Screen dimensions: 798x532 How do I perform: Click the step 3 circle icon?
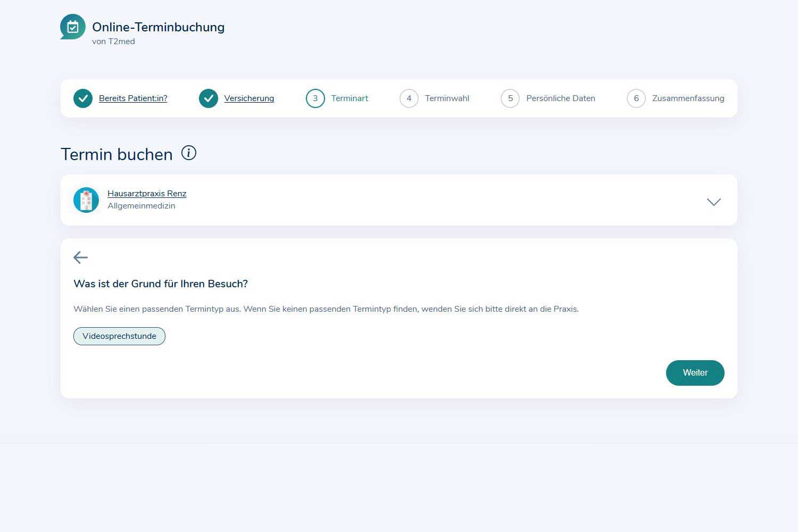[x=315, y=98]
